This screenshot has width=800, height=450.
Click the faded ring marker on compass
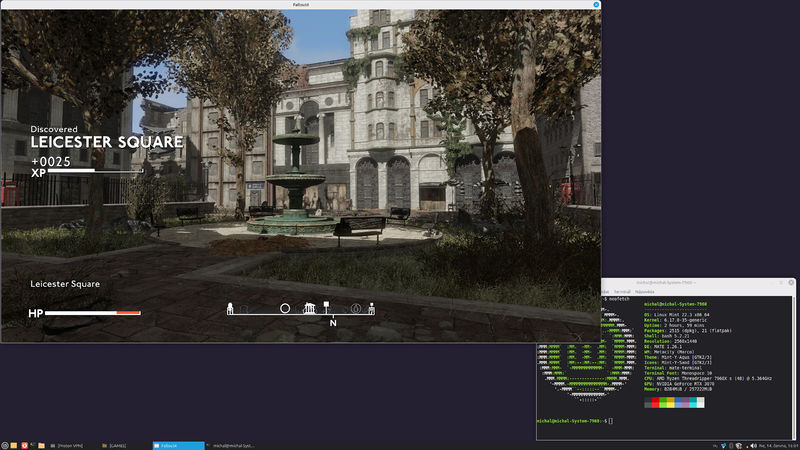[x=356, y=308]
